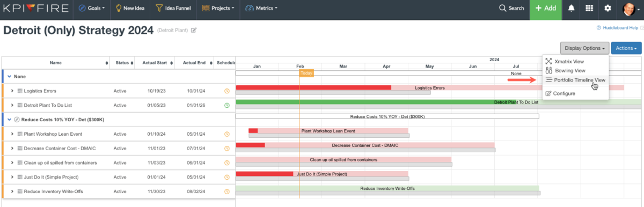Click list icon beside Detroit Plant To Do List

click(x=20, y=106)
